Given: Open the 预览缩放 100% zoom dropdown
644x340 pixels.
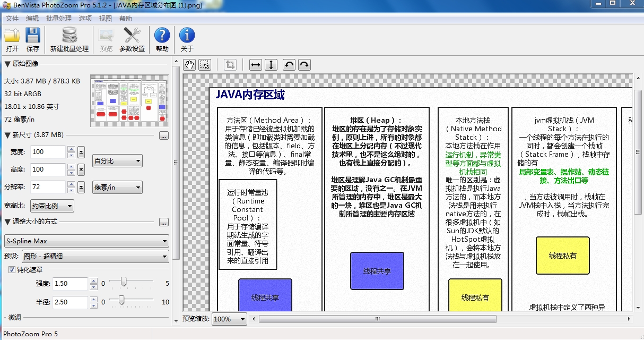Looking at the screenshot, I should tap(229, 319).
